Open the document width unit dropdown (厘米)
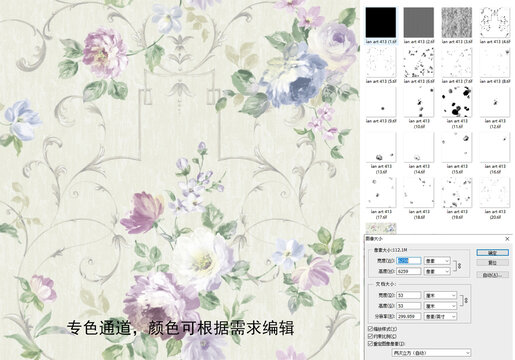The image size is (515, 360). pos(440,295)
